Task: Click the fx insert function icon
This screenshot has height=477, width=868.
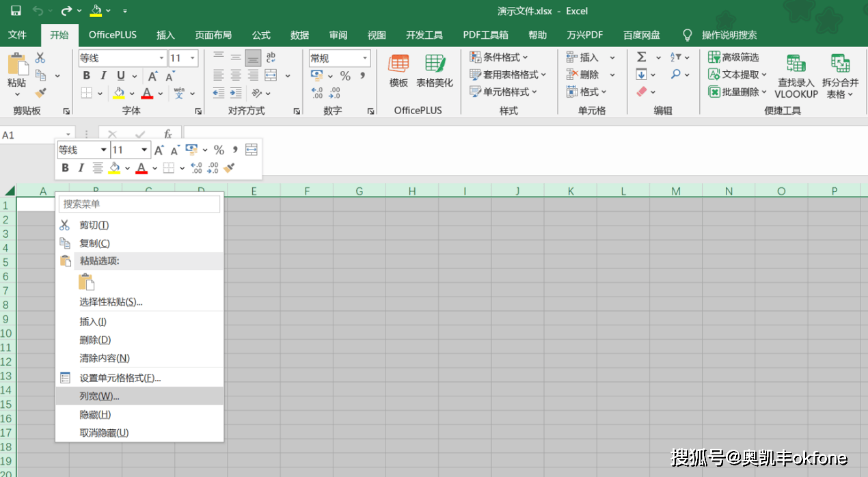Action: click(x=167, y=135)
